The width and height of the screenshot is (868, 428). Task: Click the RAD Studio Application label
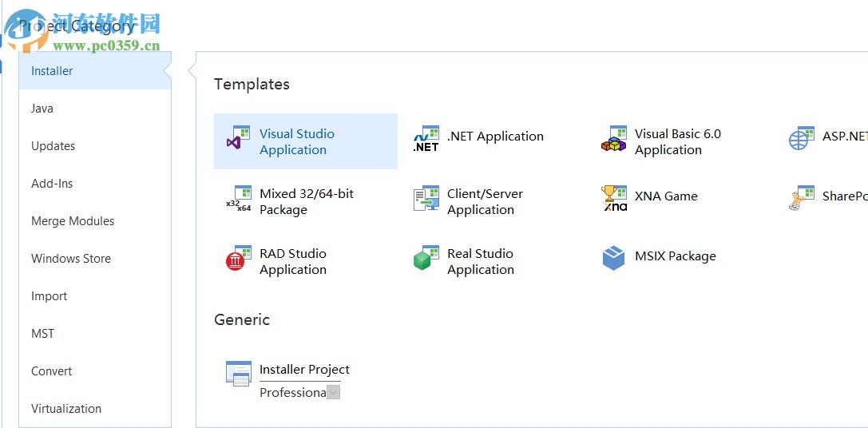tap(293, 261)
